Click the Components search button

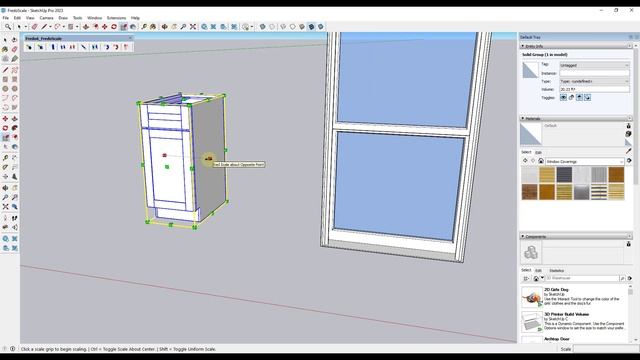(622, 278)
